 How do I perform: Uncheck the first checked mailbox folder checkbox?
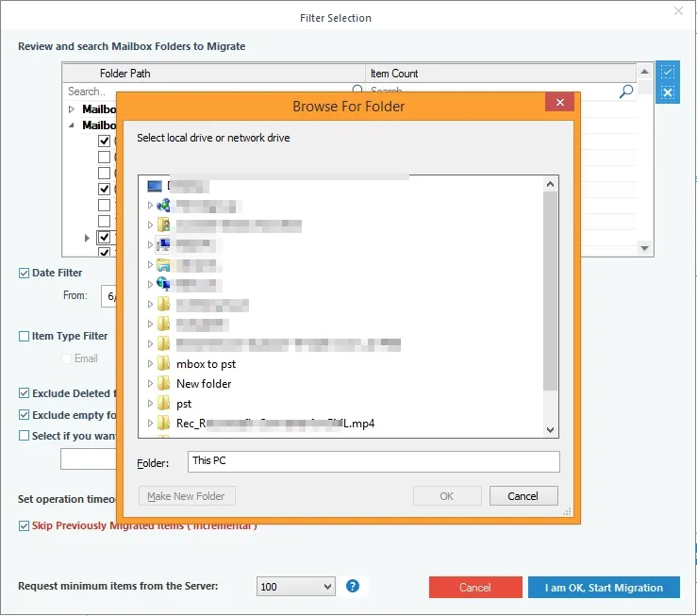click(x=104, y=141)
